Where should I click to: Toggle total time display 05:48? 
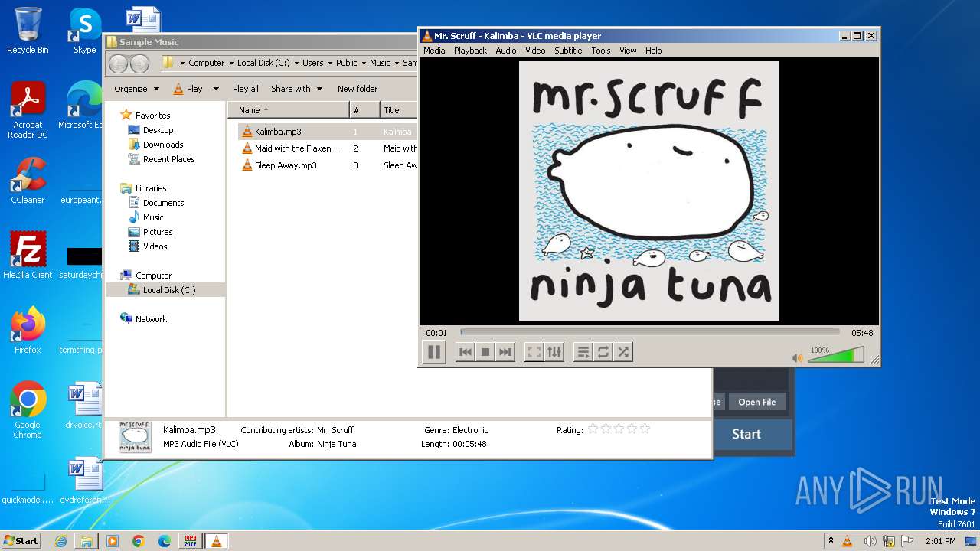click(x=862, y=333)
